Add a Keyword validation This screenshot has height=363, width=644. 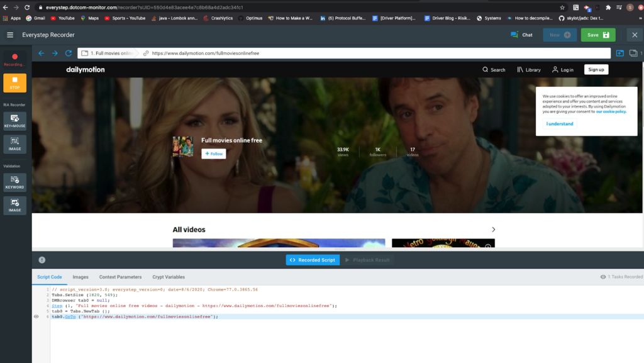15,182
